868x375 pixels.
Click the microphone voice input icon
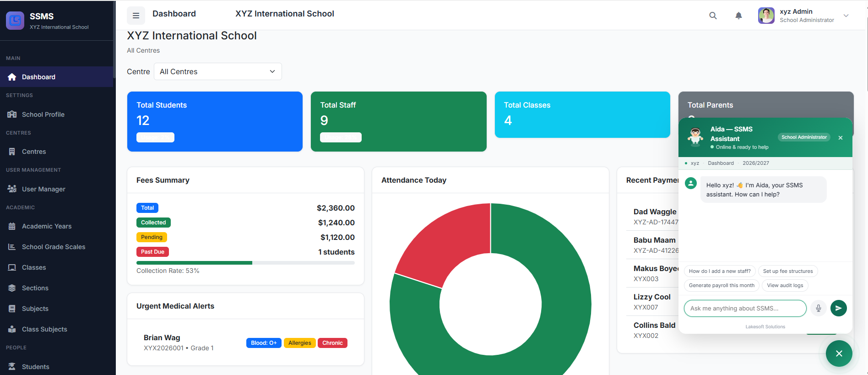(819, 308)
